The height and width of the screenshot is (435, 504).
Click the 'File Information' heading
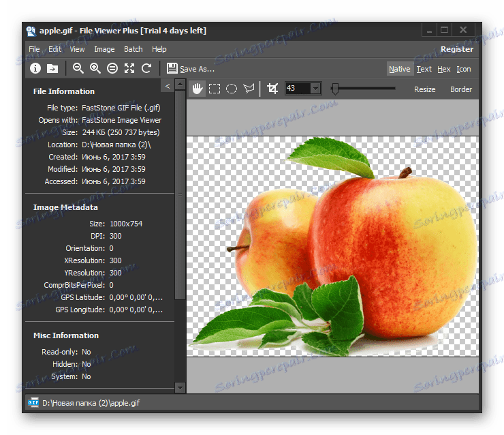[64, 91]
